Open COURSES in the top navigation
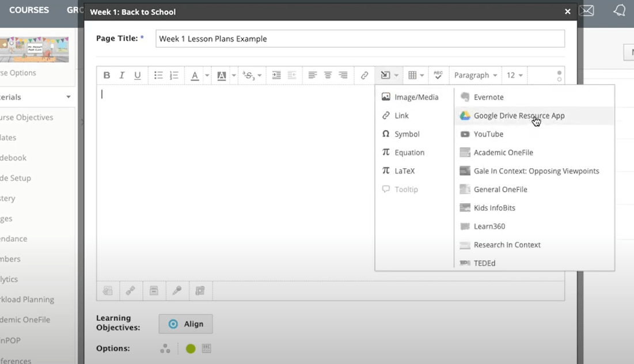Screen dimensions: 634x364 click(29, 10)
